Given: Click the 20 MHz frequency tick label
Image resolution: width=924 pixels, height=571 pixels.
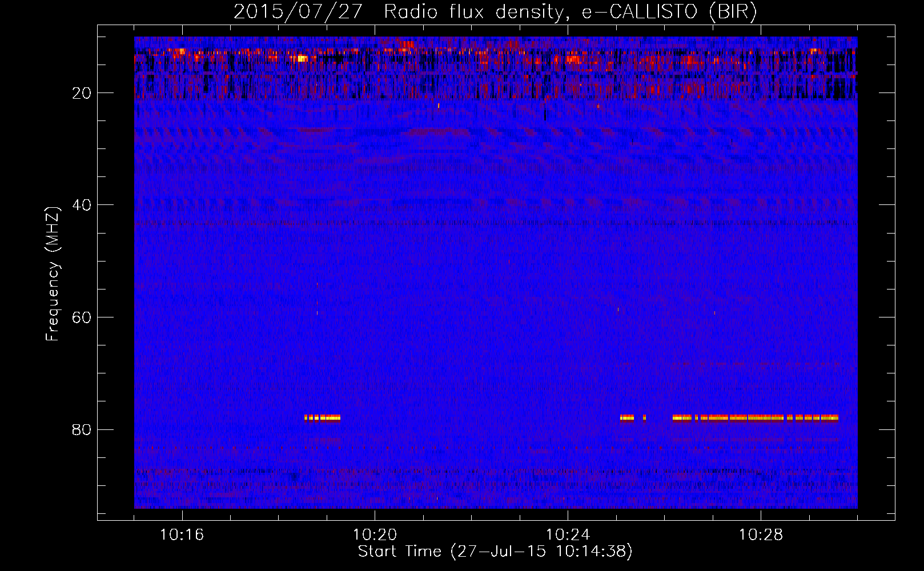Looking at the screenshot, I should tap(82, 93).
